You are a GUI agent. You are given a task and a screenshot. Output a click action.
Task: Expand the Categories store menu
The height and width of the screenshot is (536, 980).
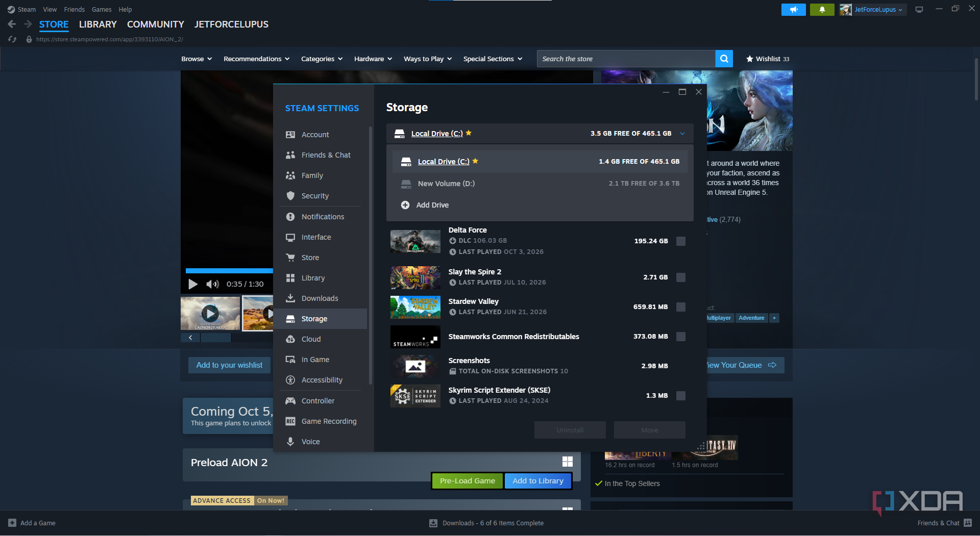pos(322,59)
